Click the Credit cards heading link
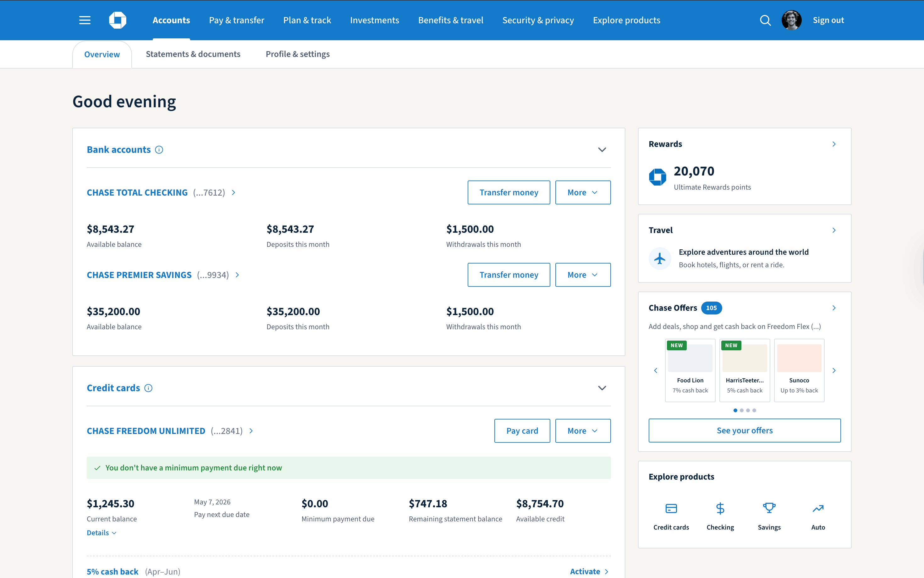This screenshot has width=924, height=578. [x=113, y=388]
